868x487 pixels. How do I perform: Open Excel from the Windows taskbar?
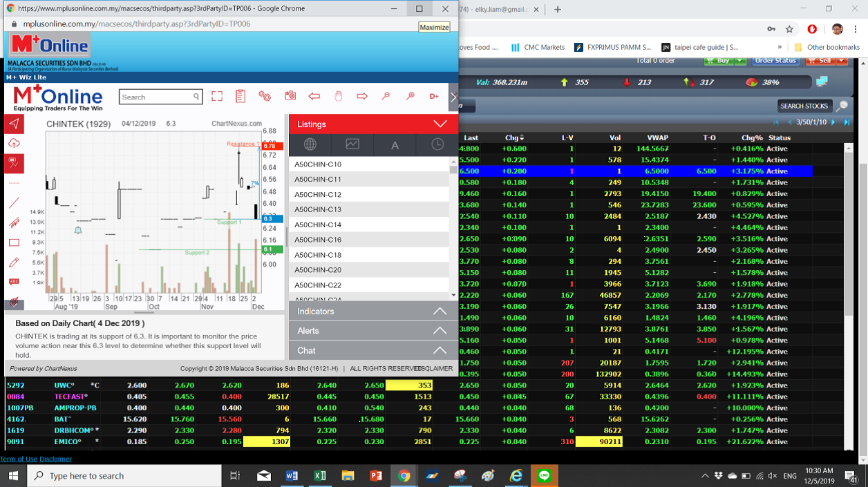319,476
